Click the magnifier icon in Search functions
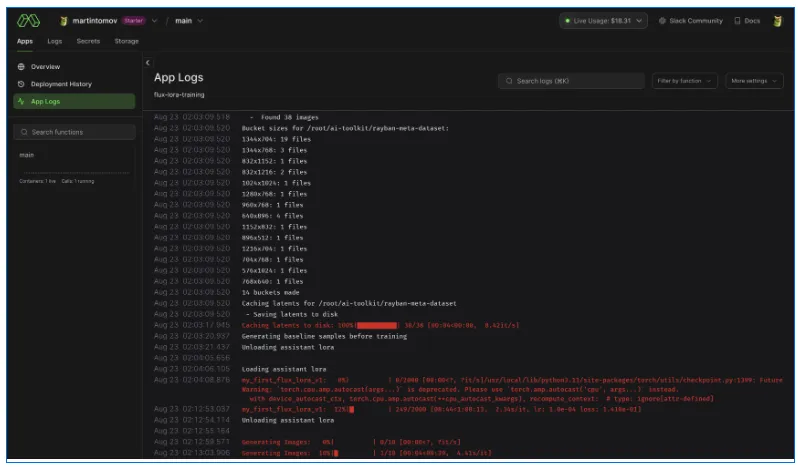This screenshot has width=798, height=467. click(24, 132)
